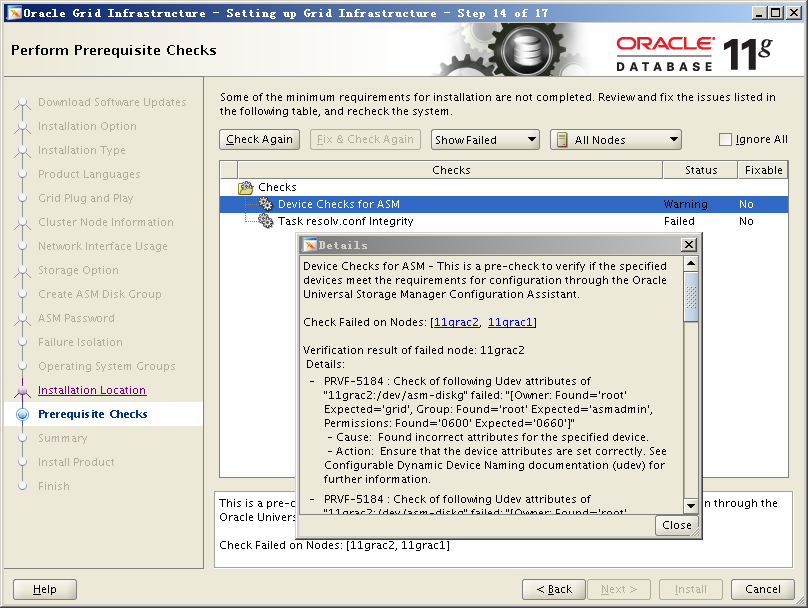808x608 pixels.
Task: Click gear icon beside Device Checks for ASM
Action: click(265, 204)
